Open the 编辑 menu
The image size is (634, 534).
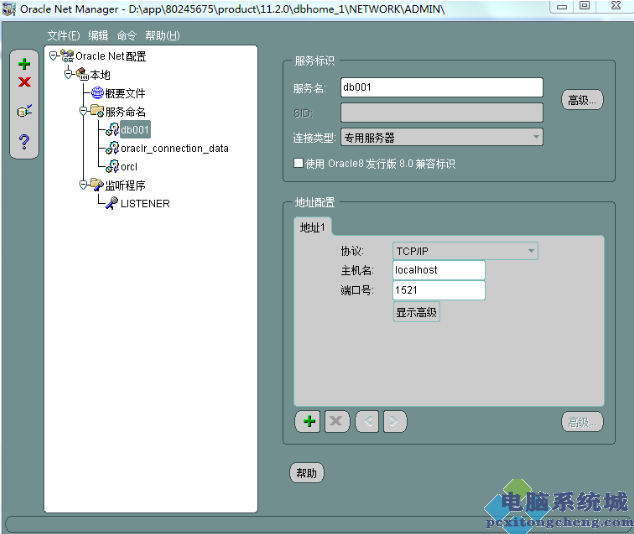98,36
